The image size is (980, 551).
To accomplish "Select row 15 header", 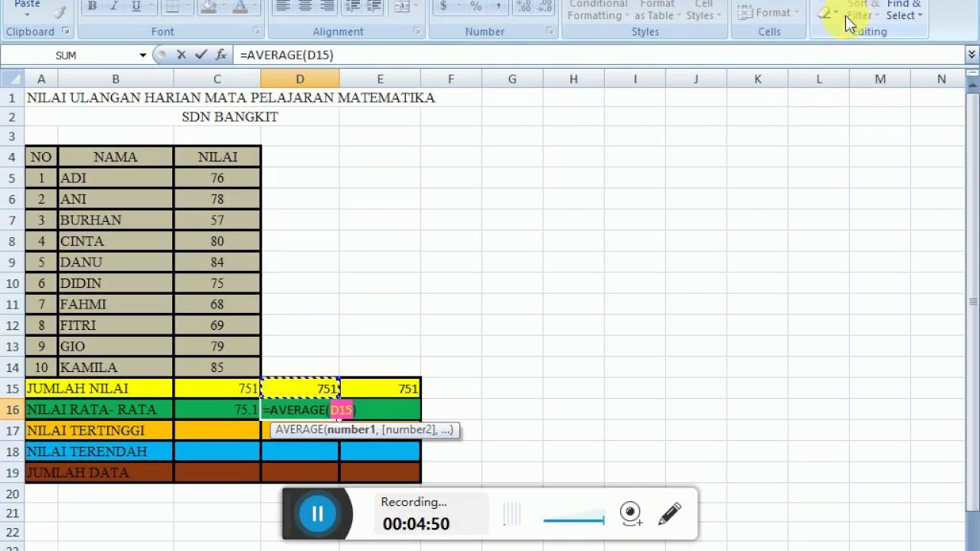I will pyautogui.click(x=11, y=389).
